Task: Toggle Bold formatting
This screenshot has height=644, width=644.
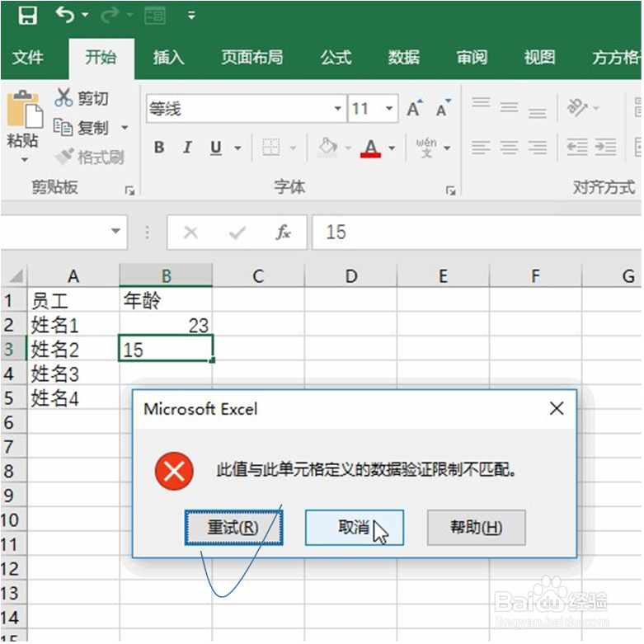Action: click(x=159, y=147)
